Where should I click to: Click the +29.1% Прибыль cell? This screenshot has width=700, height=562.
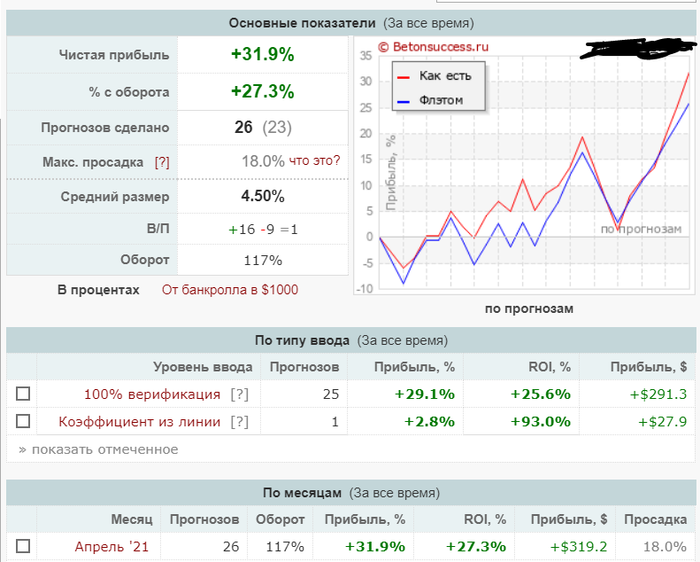coord(425,394)
